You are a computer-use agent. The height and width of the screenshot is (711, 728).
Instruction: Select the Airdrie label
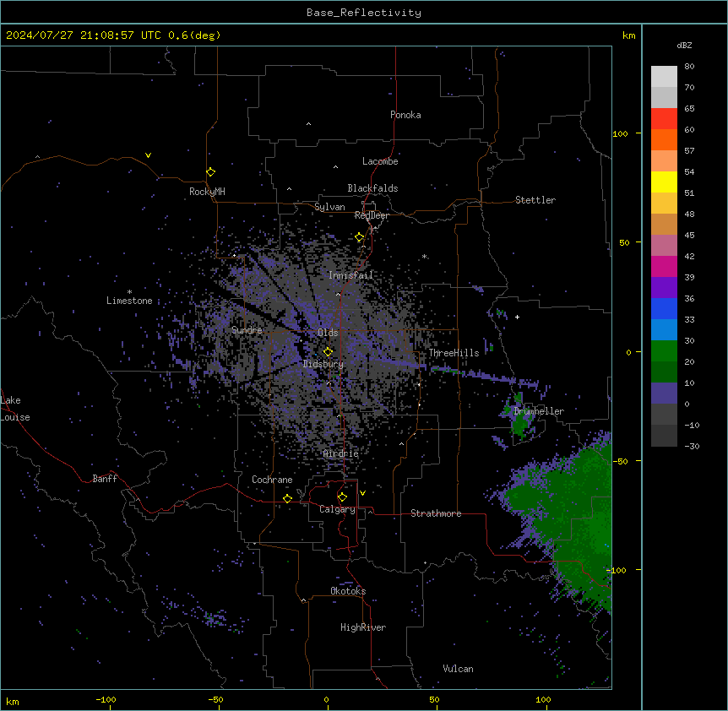click(341, 453)
